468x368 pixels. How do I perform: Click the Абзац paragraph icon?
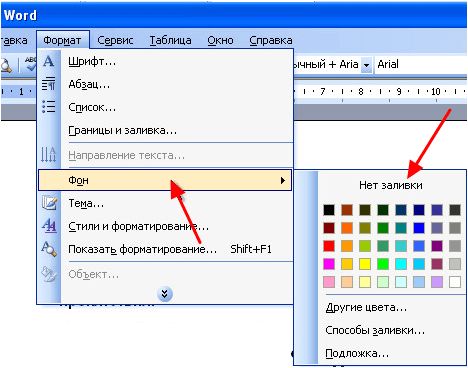[49, 84]
